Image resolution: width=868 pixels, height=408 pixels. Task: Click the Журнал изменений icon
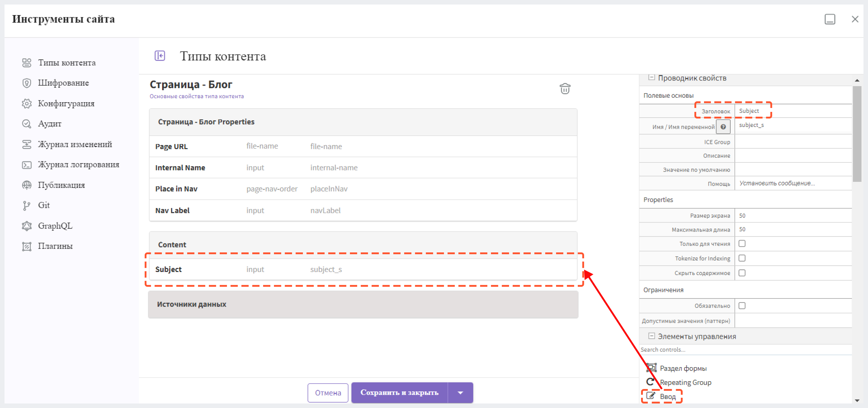tap(27, 144)
